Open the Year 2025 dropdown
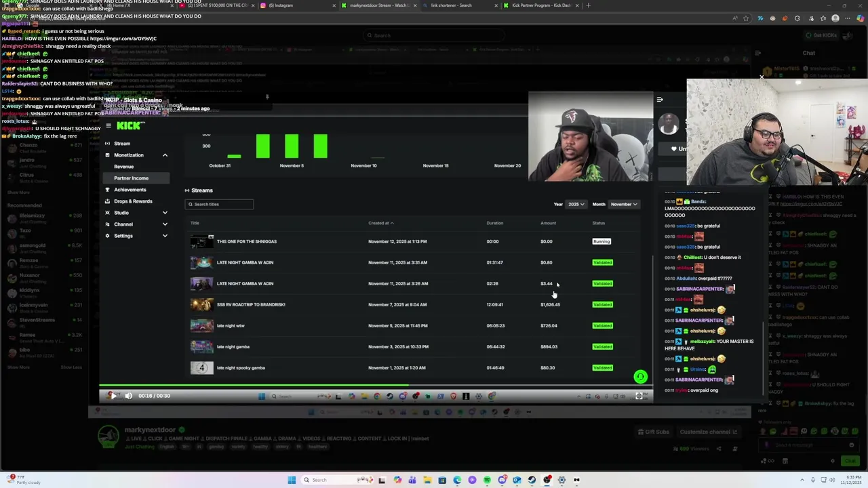This screenshot has height=488, width=868. tap(576, 204)
